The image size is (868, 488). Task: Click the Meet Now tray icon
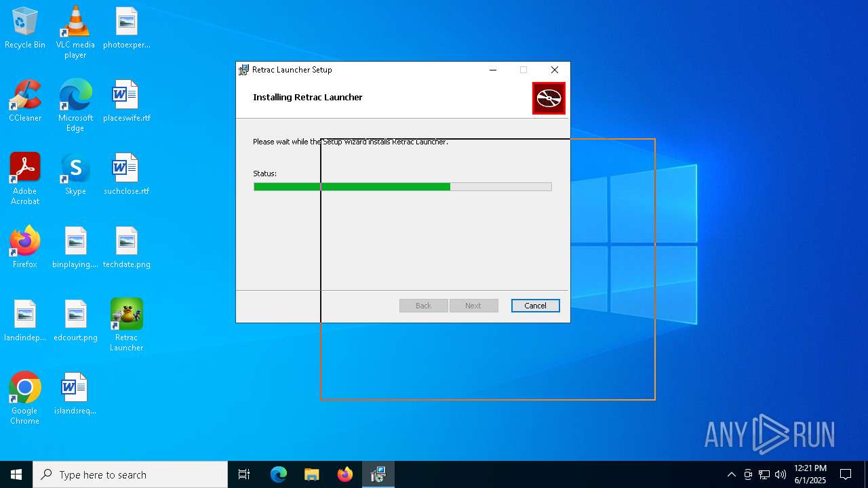click(748, 474)
